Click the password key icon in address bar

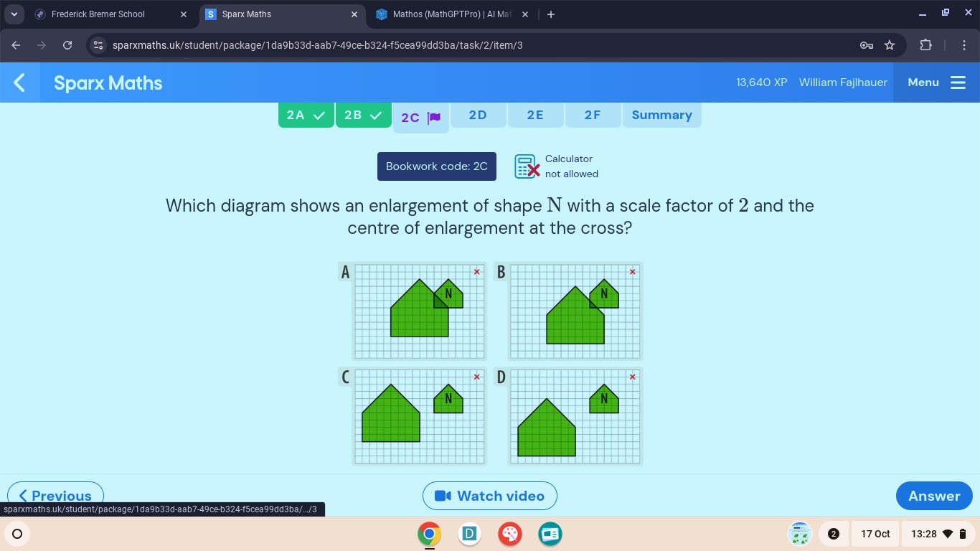pos(867,45)
